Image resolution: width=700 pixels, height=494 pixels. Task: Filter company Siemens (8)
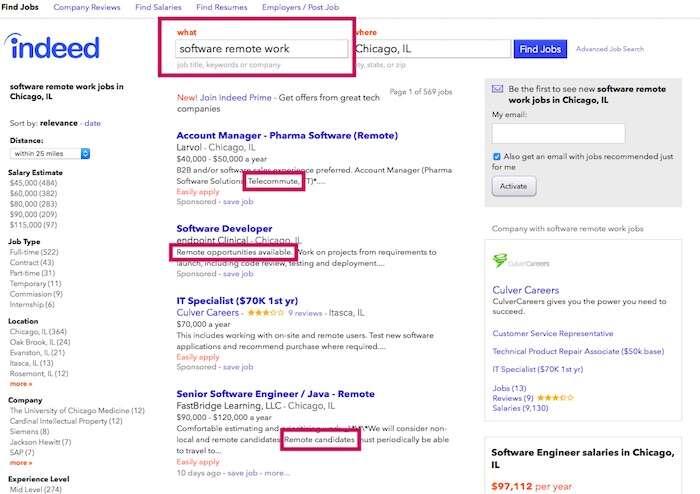point(29,432)
